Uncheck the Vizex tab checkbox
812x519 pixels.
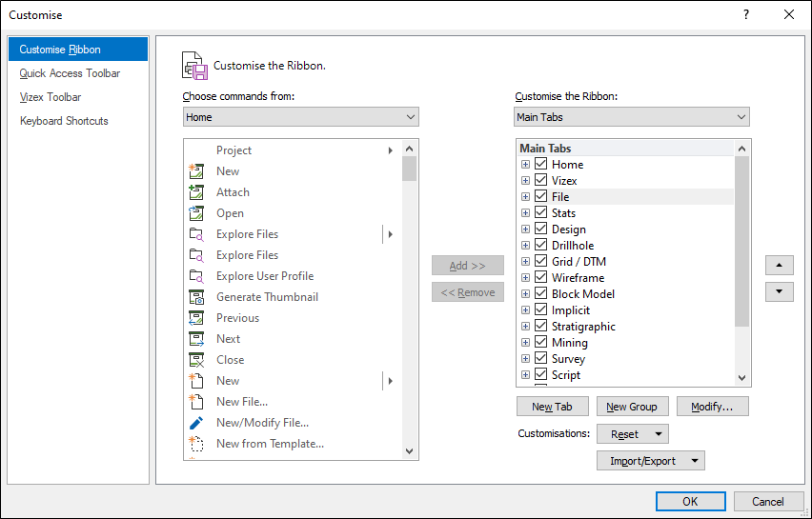pyautogui.click(x=540, y=180)
